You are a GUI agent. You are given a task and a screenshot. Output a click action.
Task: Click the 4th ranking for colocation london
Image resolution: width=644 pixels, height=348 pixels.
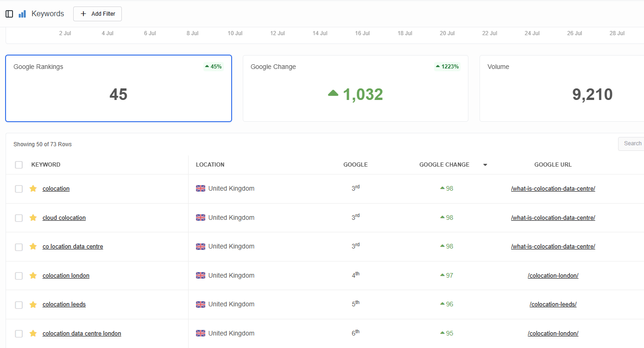pos(355,275)
